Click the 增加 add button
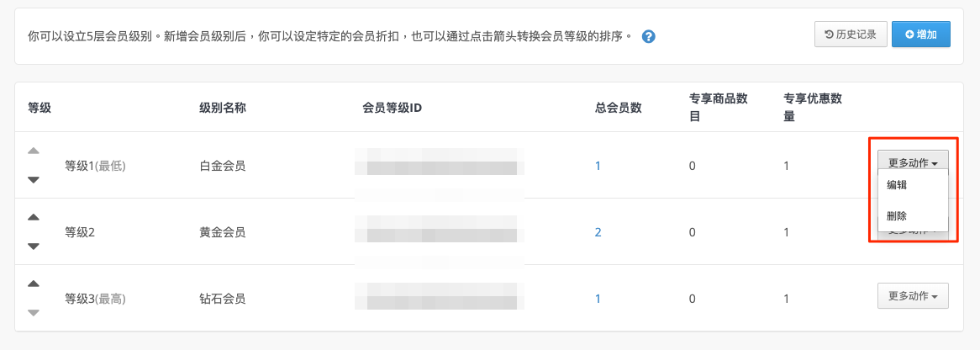 click(920, 34)
